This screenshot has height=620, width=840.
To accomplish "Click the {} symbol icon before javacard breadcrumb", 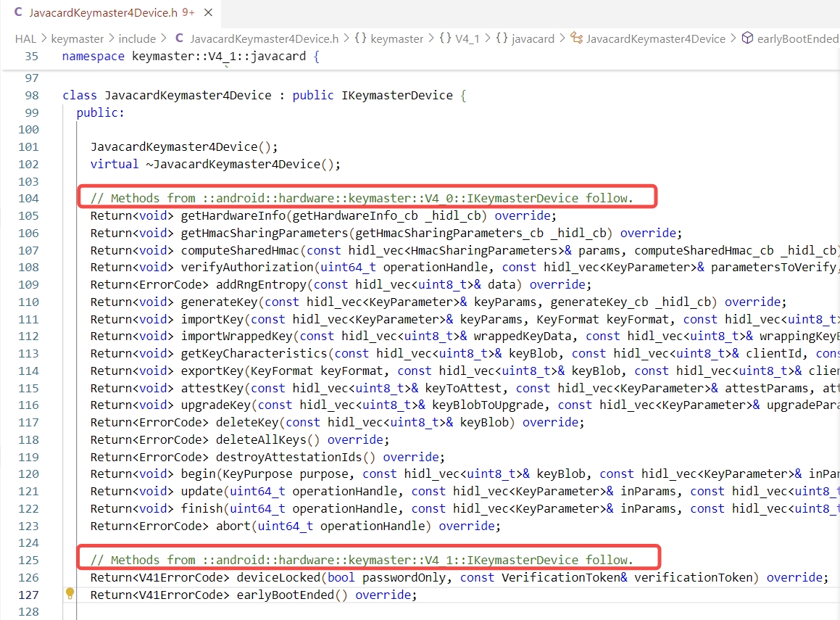I will (x=500, y=38).
